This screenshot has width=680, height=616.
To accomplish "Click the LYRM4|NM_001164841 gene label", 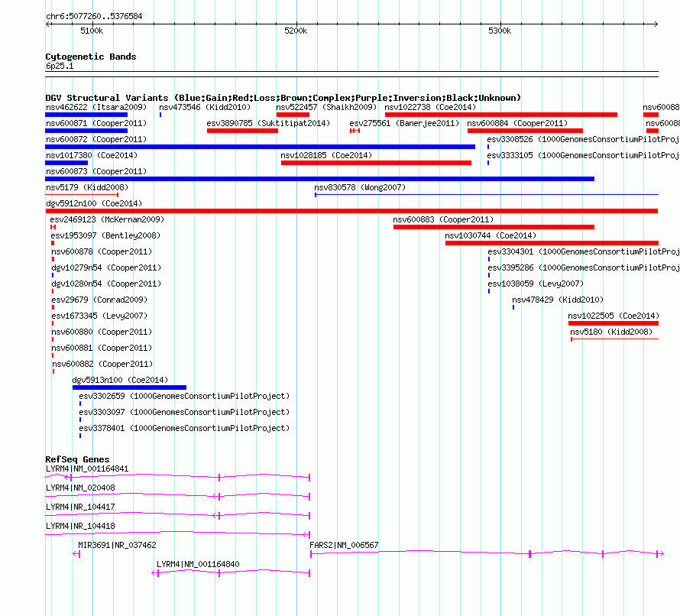I will pos(87,468).
